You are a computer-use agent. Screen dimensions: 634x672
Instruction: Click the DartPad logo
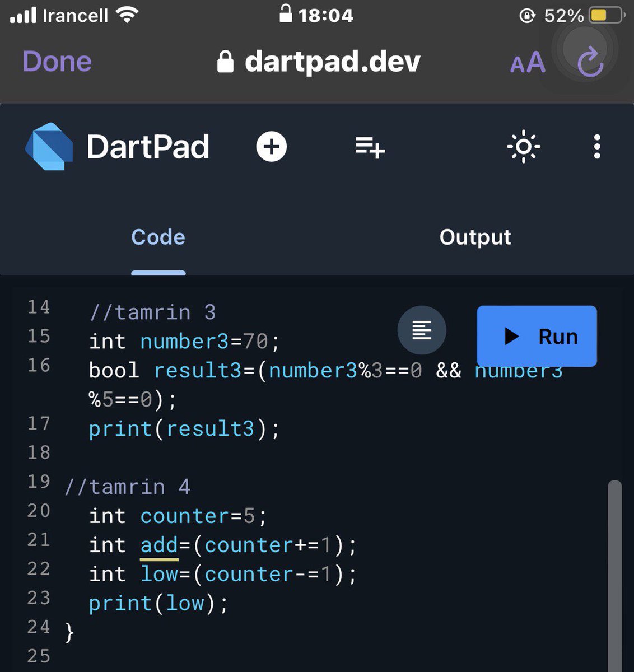49,147
